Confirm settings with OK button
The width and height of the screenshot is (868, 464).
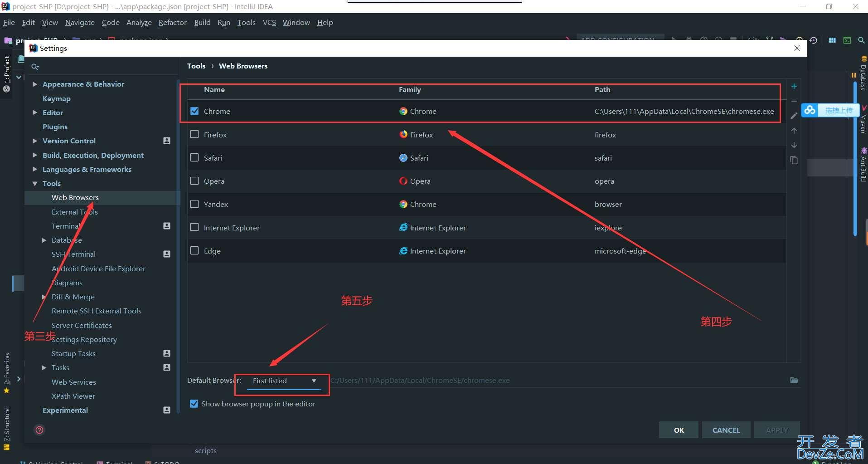pyautogui.click(x=679, y=430)
